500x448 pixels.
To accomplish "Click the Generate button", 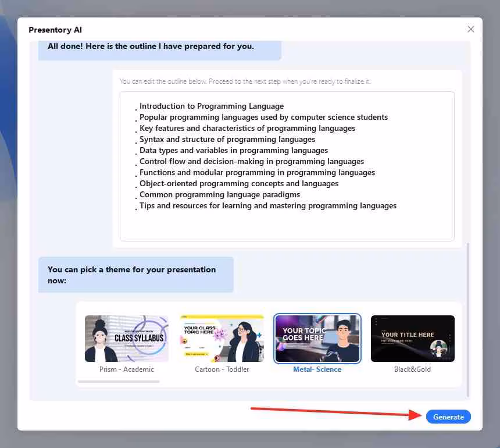I will coord(448,417).
